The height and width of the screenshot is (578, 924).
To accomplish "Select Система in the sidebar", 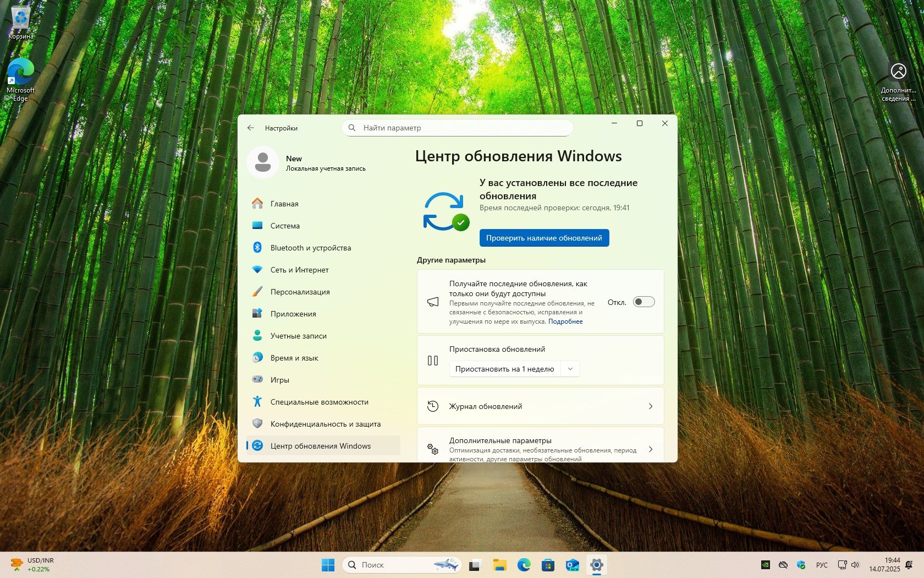I will click(x=285, y=226).
